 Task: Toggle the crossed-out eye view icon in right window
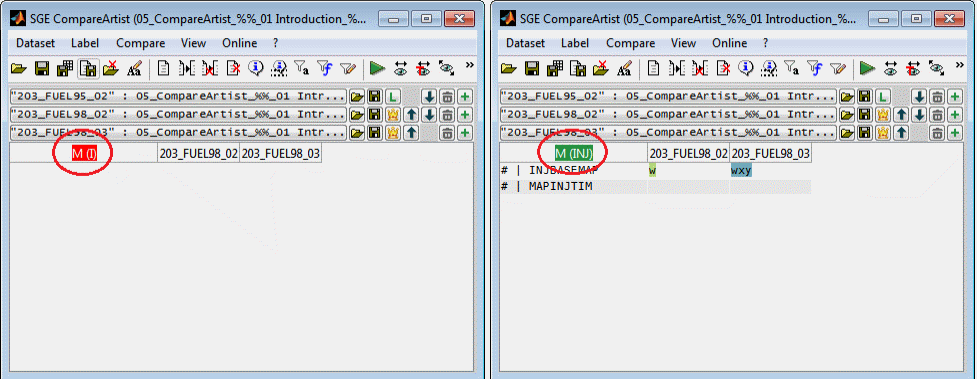point(913,68)
